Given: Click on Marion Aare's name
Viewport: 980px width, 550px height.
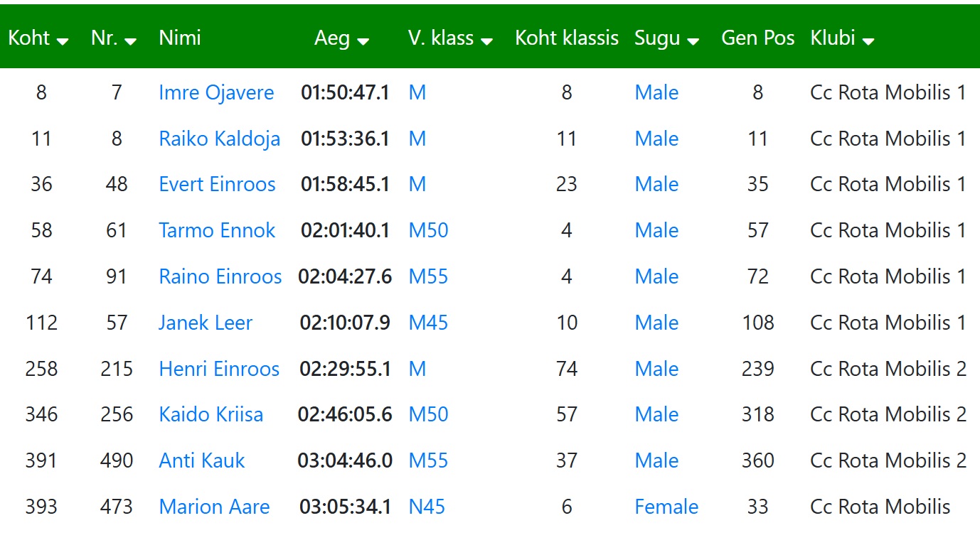Looking at the screenshot, I should coord(214,507).
